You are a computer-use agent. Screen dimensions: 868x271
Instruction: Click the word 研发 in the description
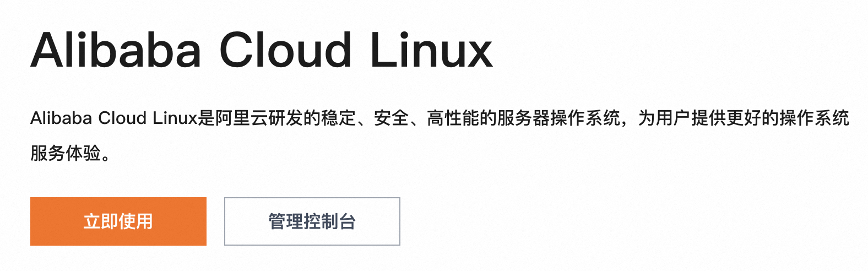point(285,118)
